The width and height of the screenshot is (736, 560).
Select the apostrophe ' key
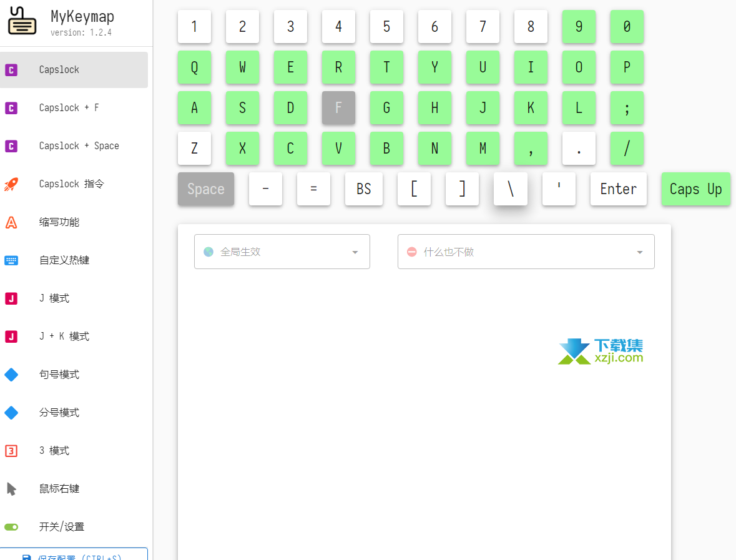559,189
